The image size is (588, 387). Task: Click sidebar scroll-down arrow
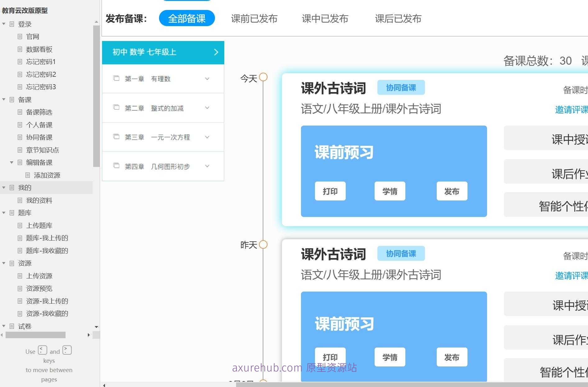pyautogui.click(x=96, y=327)
